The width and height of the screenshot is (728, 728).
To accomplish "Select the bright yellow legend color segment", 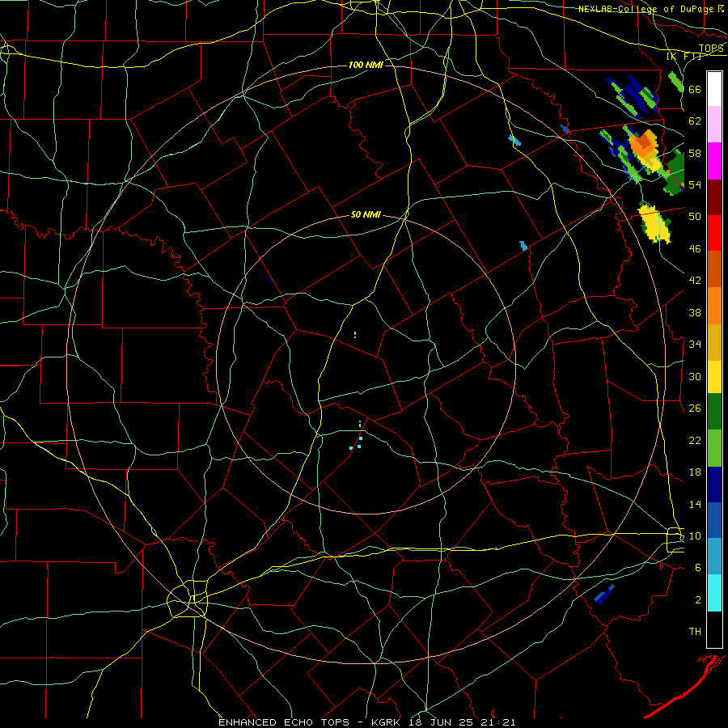I will (x=714, y=376).
